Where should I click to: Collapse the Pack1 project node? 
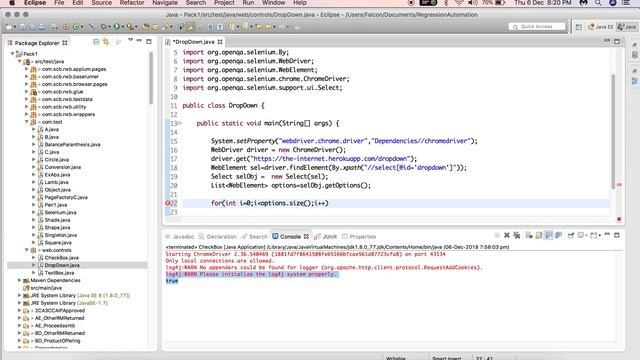pos(13,53)
